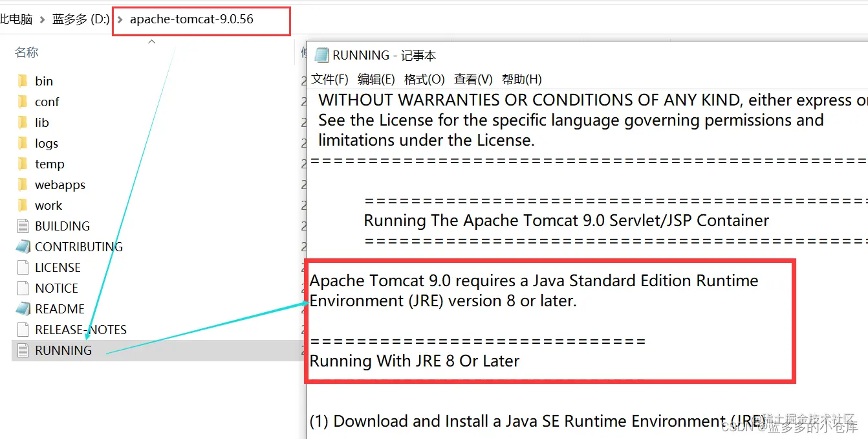Select the temp folder name
Image resolution: width=868 pixels, height=439 pixels.
pos(50,164)
